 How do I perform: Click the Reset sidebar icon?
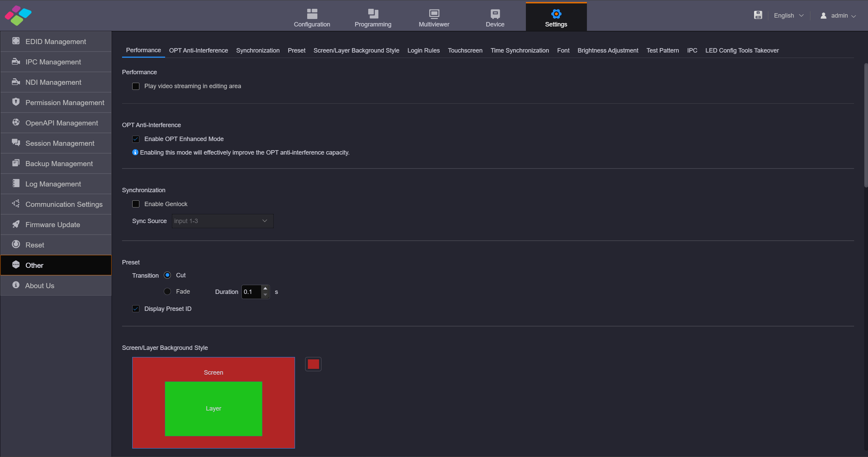tap(16, 244)
